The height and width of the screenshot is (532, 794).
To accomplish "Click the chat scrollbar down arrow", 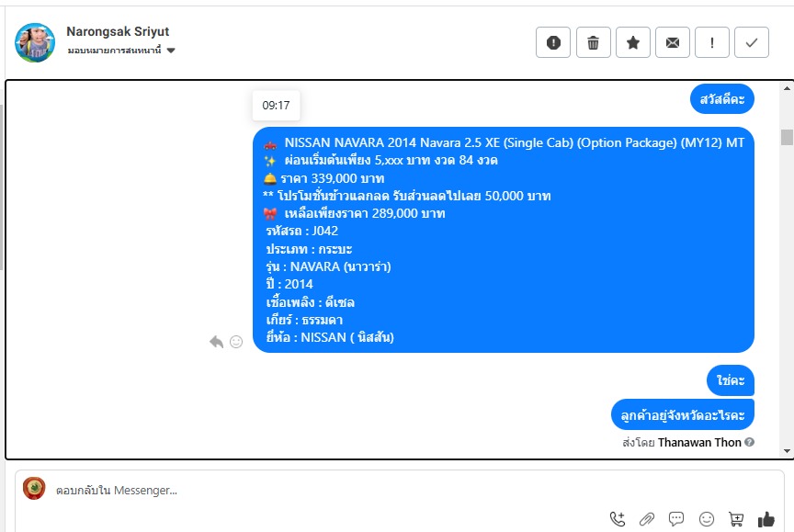I will coord(787,451).
